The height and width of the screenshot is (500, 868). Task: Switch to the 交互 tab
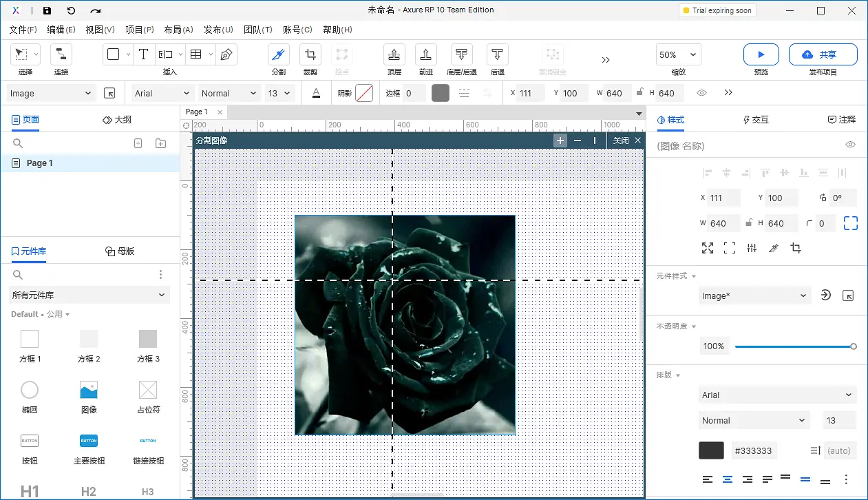pos(756,119)
